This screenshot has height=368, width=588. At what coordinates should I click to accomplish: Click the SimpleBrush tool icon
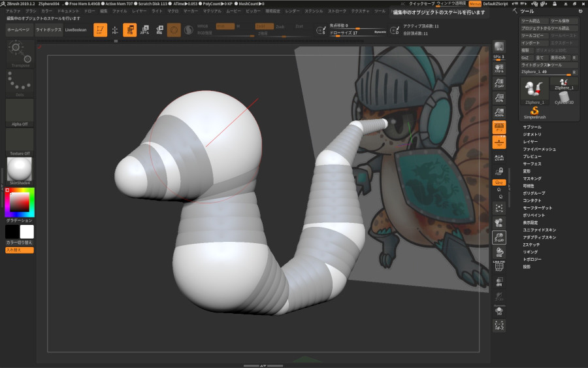534,112
